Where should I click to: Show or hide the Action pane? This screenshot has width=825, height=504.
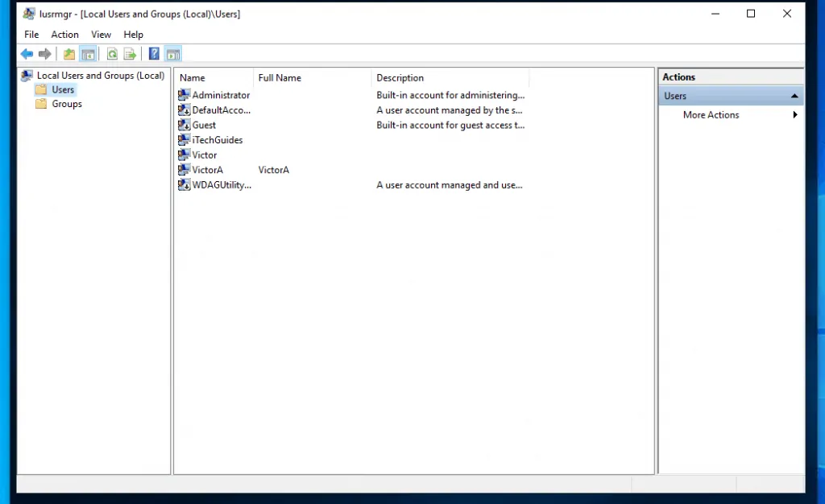pos(172,53)
